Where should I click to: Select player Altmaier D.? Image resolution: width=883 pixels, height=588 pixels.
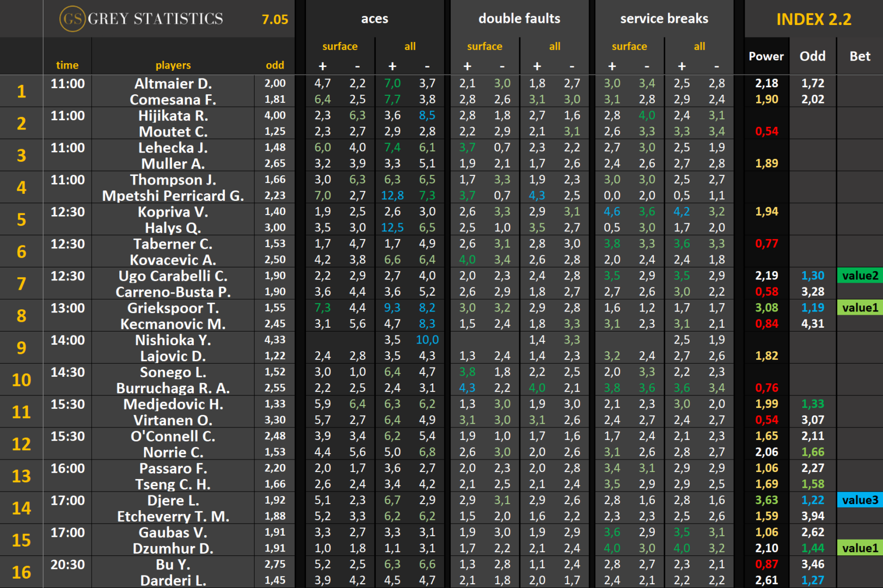[173, 84]
